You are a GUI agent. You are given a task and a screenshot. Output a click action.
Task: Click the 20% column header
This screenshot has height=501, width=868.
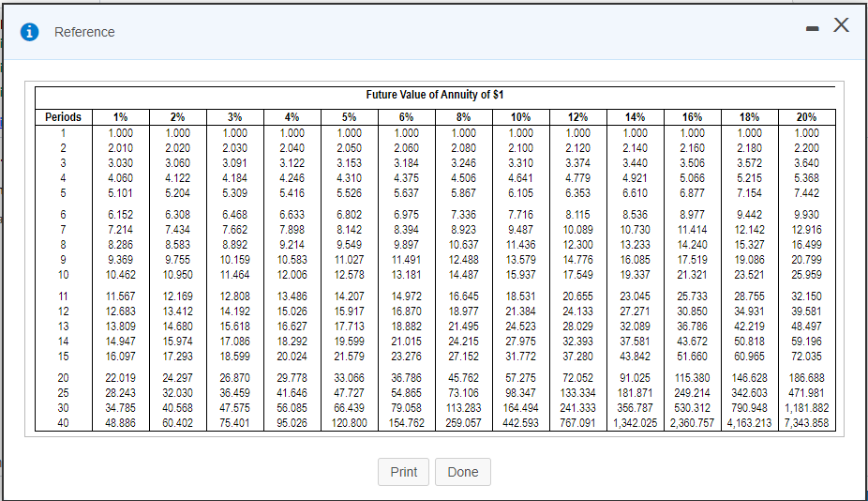[x=806, y=117]
